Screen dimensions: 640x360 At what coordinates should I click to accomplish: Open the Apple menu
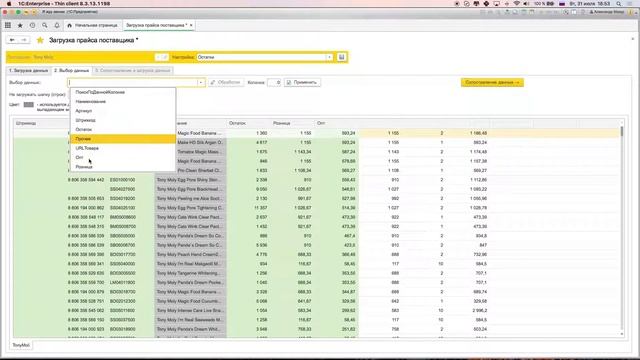coord(9,4)
